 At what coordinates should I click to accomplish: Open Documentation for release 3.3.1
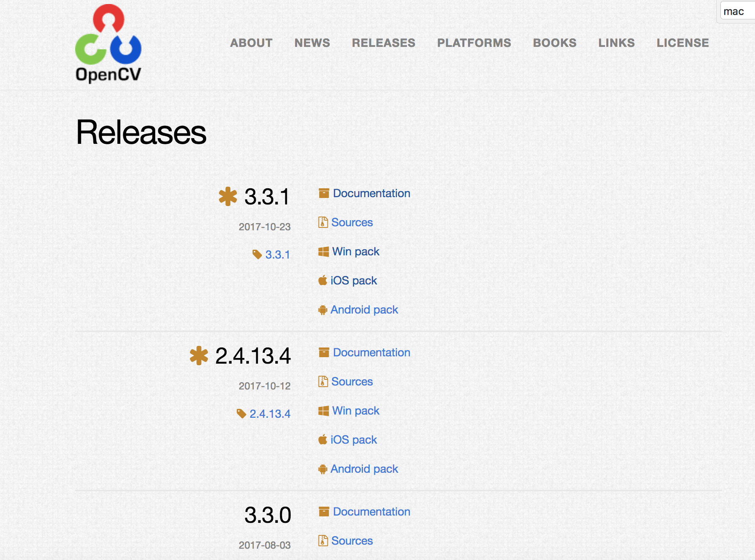371,193
